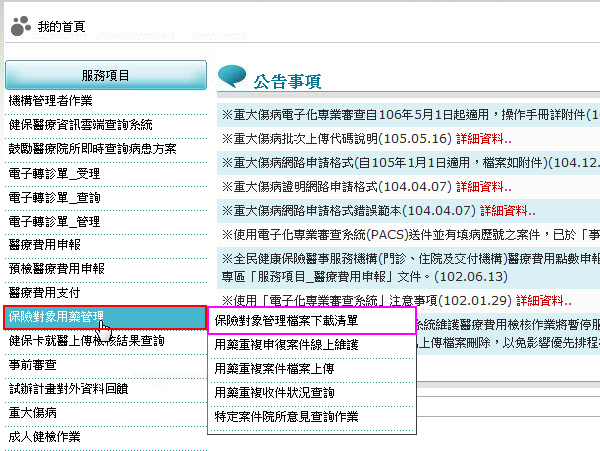
Task: Open 詳細資料 link for 105.05.16 announcement
Action: tap(483, 138)
